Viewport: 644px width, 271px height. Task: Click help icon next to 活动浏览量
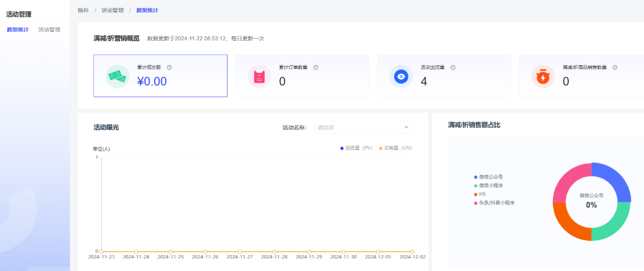(453, 67)
